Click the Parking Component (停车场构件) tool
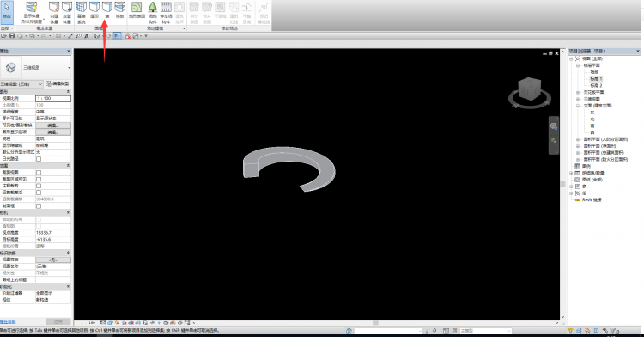Viewport: 644px width, 337px height. tap(166, 12)
